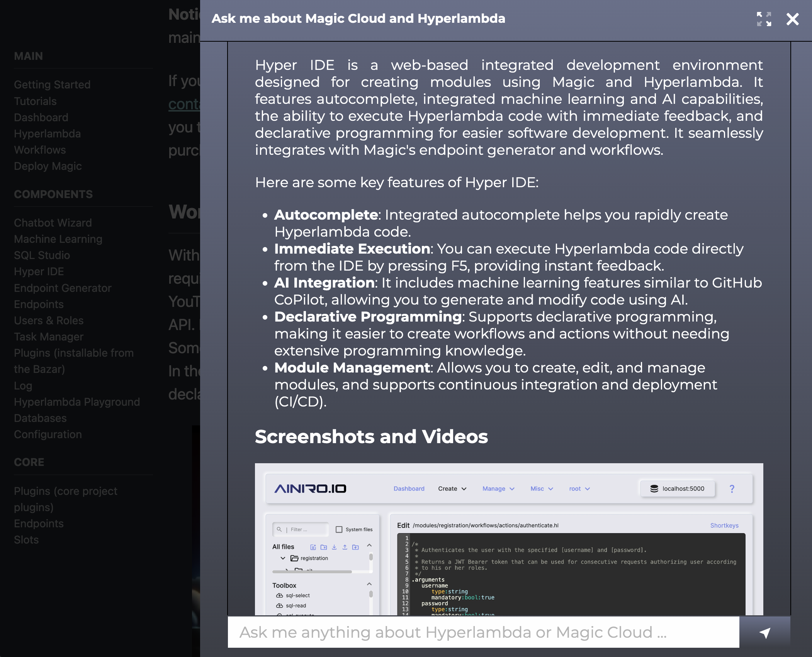This screenshot has height=657, width=812.
Task: Open Endpoints link under Core
Action: (x=39, y=523)
